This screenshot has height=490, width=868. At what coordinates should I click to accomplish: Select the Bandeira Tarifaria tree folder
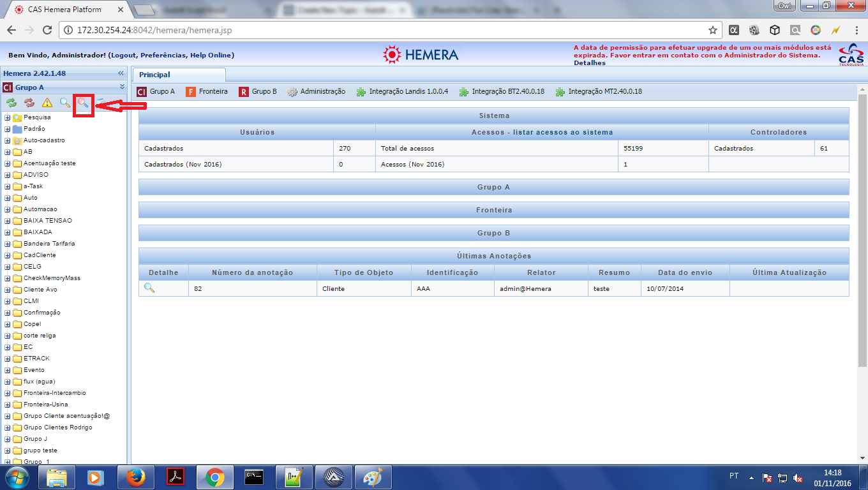tap(49, 244)
